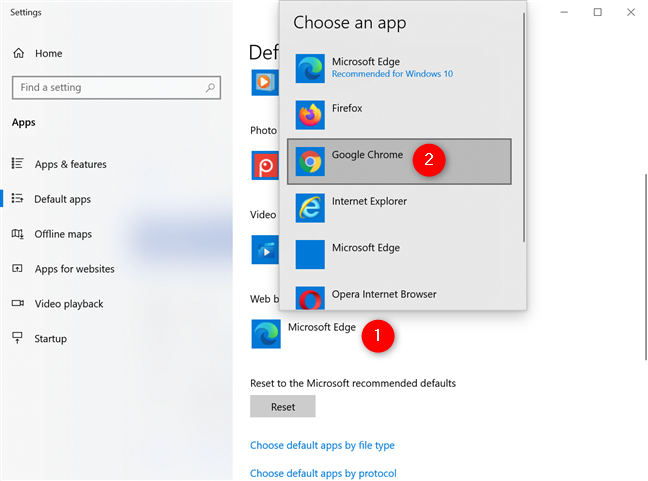Pick Opera Internet Browser
The width and height of the screenshot is (648, 481).
click(x=399, y=297)
